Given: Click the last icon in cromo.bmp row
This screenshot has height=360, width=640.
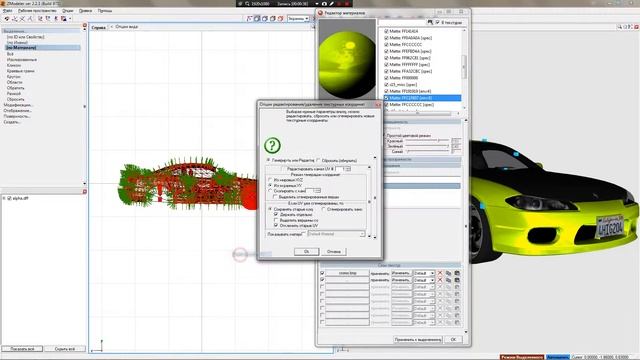Looking at the screenshot, I should click(x=457, y=273).
